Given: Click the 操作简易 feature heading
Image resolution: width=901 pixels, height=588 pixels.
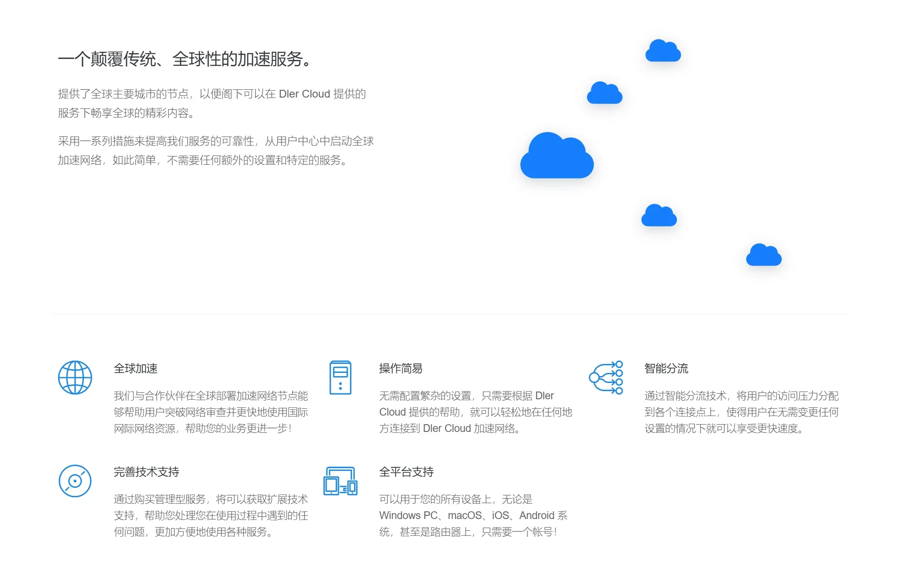Looking at the screenshot, I should pos(400,369).
